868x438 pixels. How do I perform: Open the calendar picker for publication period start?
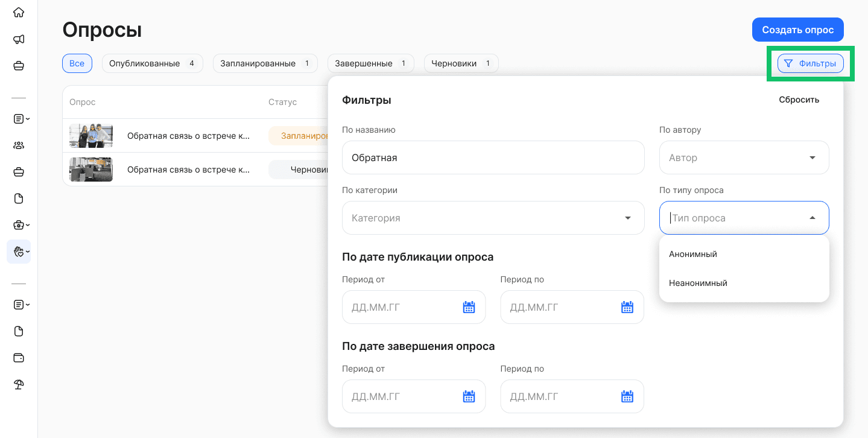coord(469,307)
